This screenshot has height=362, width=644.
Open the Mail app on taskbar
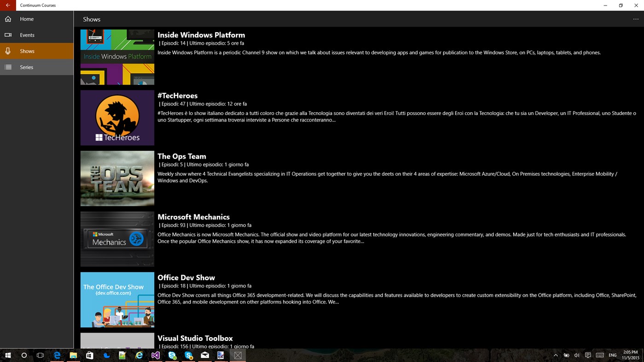tap(205, 355)
